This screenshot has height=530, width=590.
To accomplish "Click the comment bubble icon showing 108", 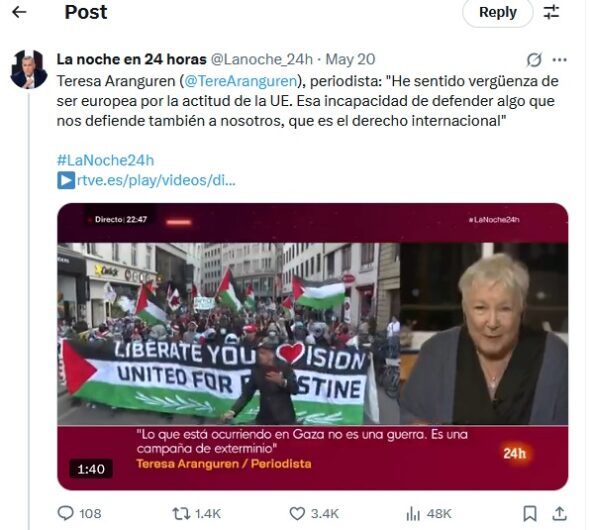I will [x=65, y=513].
